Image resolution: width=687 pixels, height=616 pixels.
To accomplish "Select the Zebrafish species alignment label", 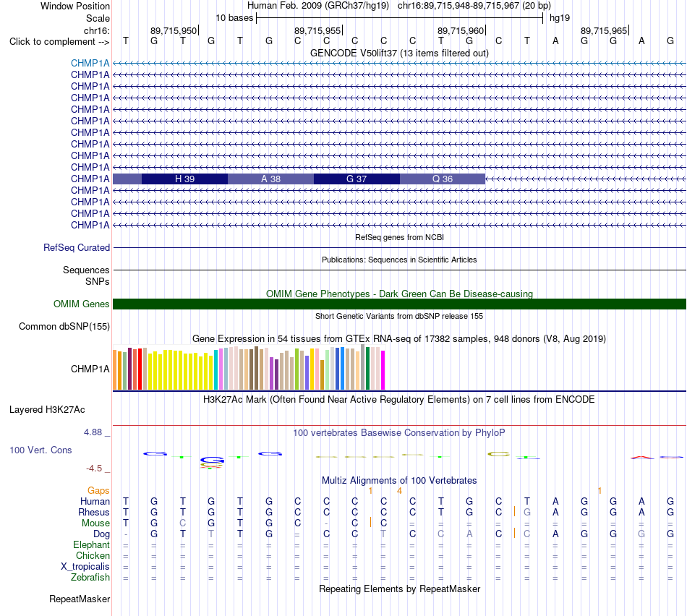I will (x=90, y=578).
